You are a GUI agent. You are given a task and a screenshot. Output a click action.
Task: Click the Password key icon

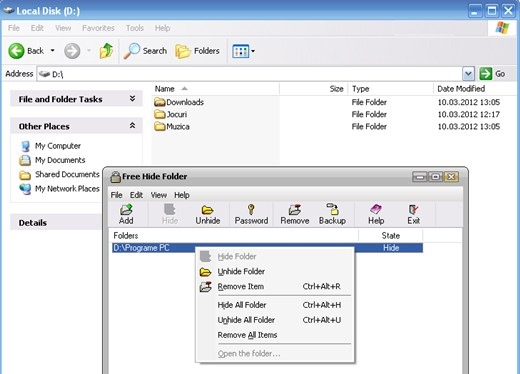point(251,209)
